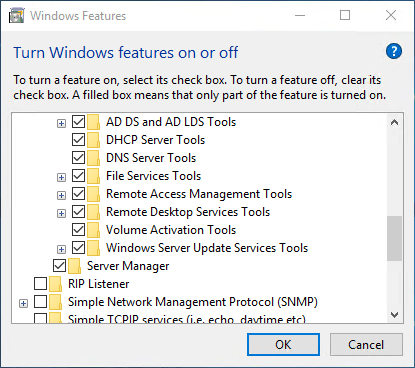Close the Windows Features window
The image size is (415, 368).
point(391,15)
